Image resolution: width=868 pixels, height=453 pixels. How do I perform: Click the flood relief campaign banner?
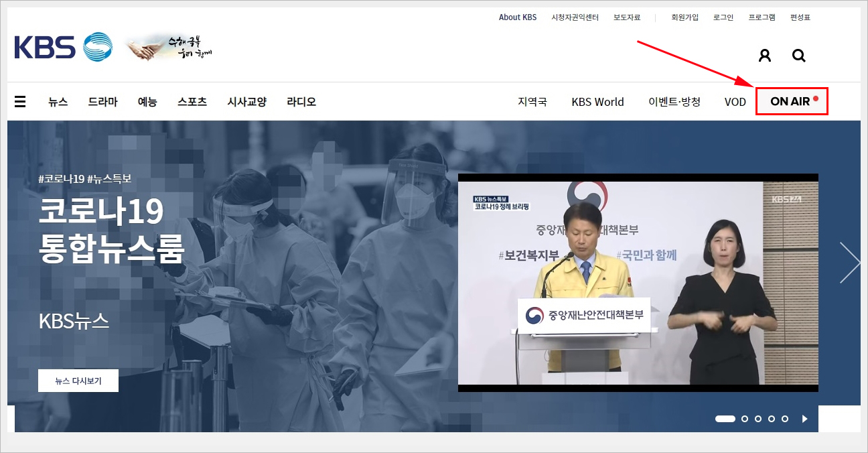pyautogui.click(x=169, y=48)
